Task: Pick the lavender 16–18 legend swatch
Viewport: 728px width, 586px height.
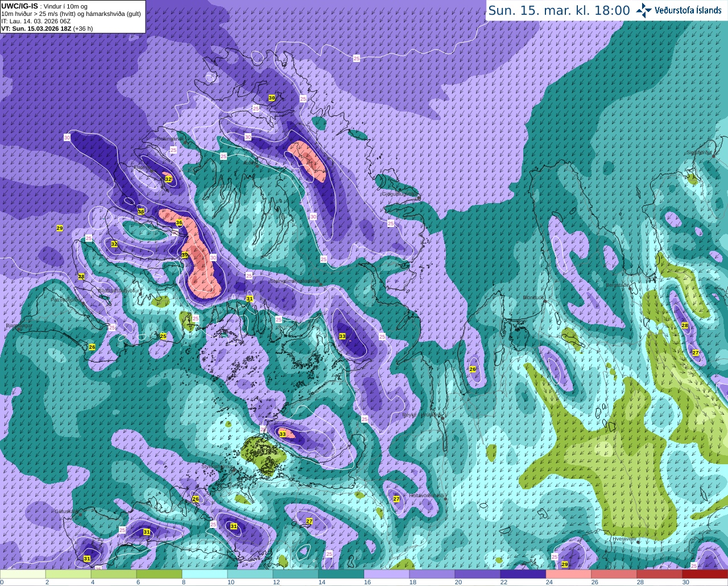Action: click(387, 574)
